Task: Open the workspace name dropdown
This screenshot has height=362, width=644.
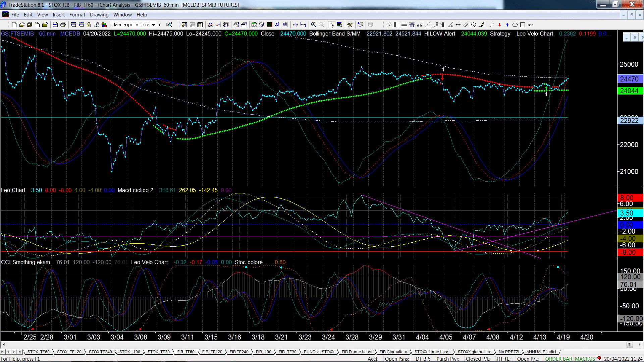Action: tap(153, 25)
